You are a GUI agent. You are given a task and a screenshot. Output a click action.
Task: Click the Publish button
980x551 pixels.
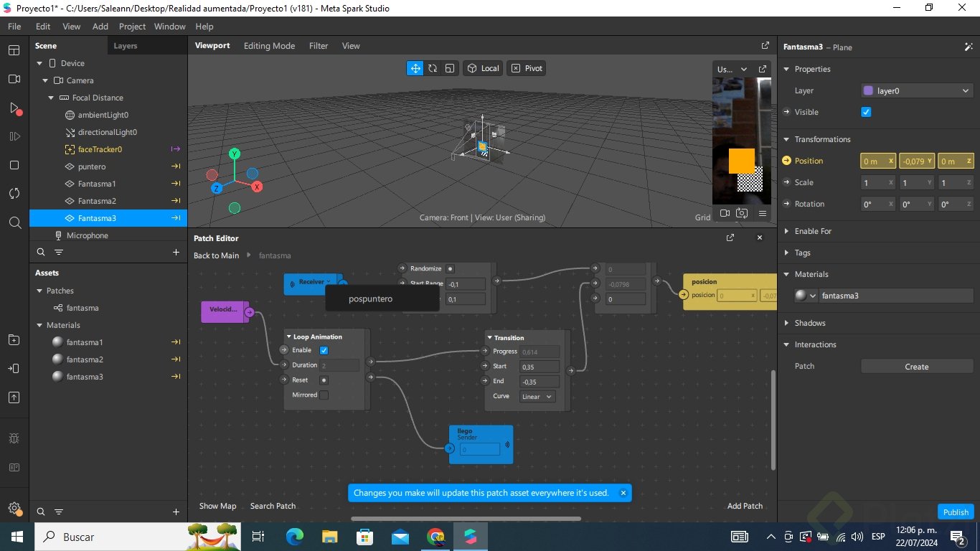(956, 512)
